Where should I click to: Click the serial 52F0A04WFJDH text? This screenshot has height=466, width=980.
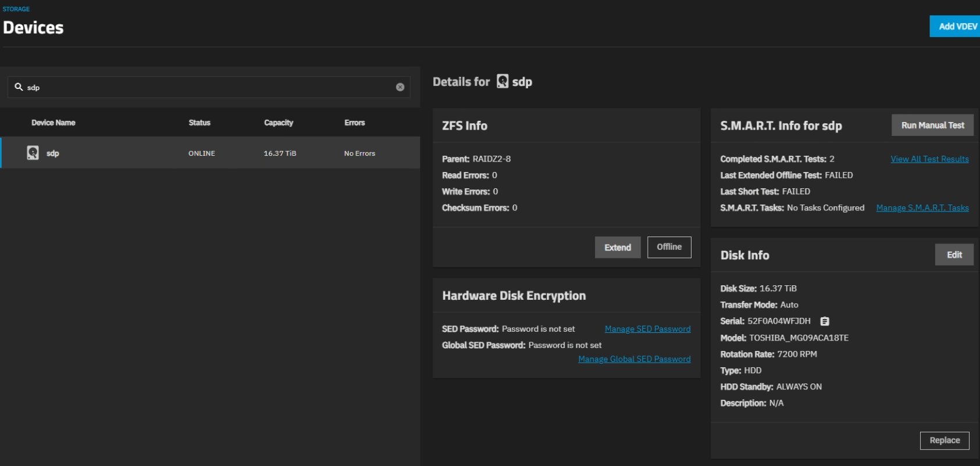779,321
